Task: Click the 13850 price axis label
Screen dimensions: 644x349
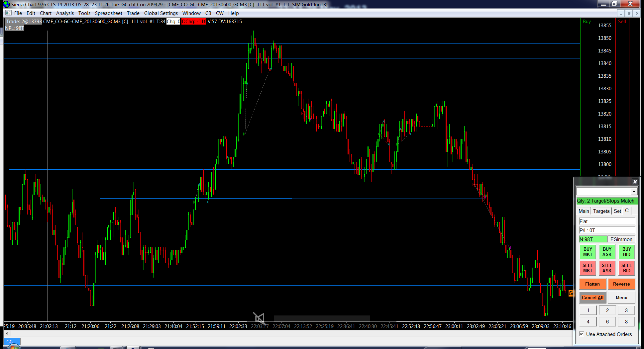Action: click(604, 38)
